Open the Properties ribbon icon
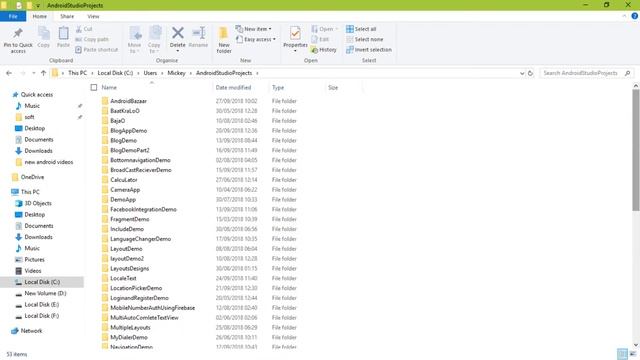 coord(295,33)
